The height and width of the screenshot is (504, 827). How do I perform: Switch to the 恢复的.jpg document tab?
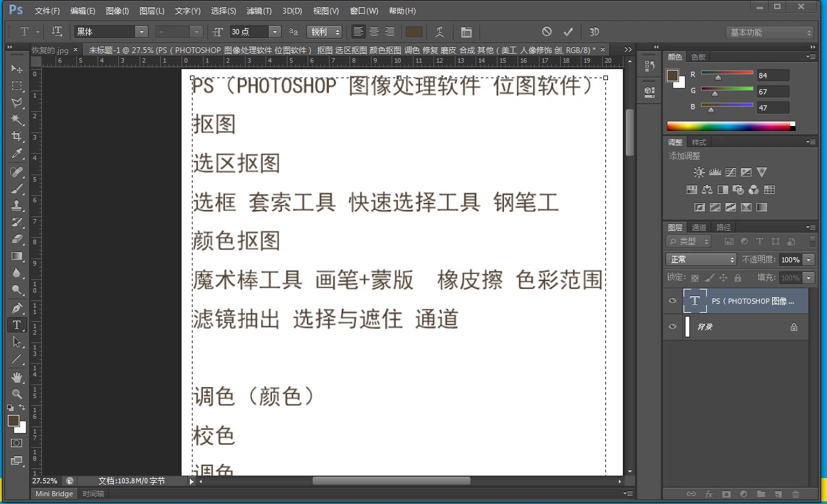pyautogui.click(x=50, y=50)
